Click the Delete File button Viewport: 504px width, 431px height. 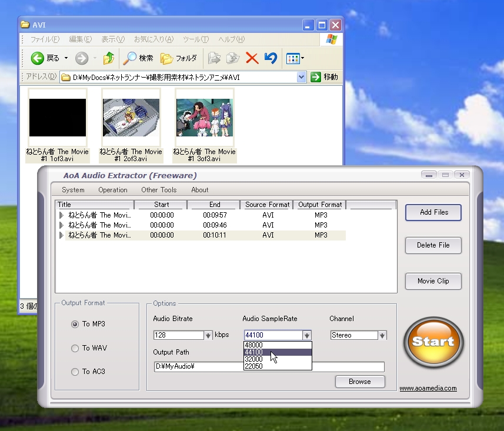pos(433,245)
